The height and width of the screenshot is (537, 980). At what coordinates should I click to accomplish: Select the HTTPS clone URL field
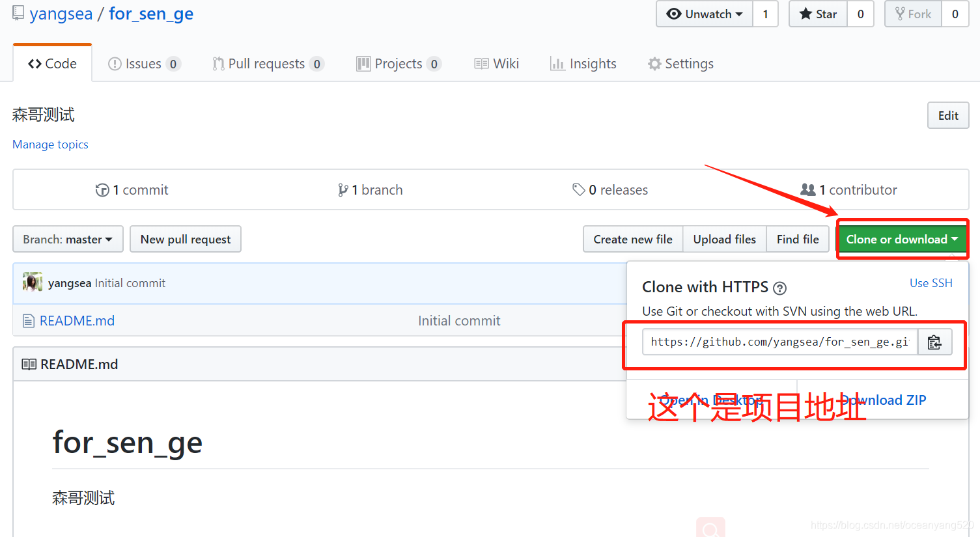780,342
